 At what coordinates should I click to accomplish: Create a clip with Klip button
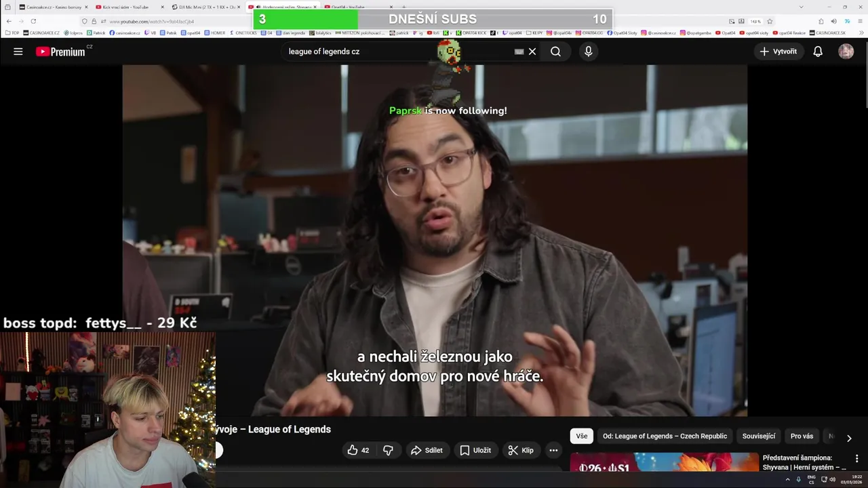click(521, 450)
